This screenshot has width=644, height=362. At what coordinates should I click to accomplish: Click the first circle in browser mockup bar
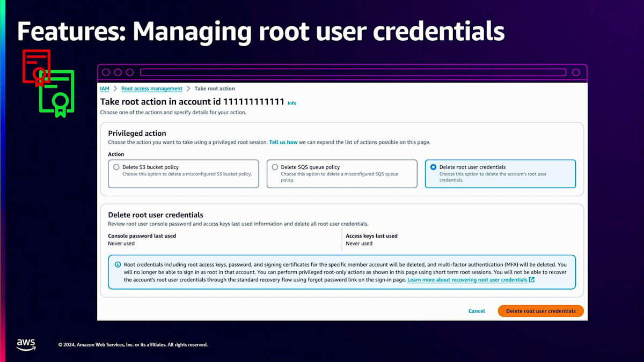click(106, 72)
